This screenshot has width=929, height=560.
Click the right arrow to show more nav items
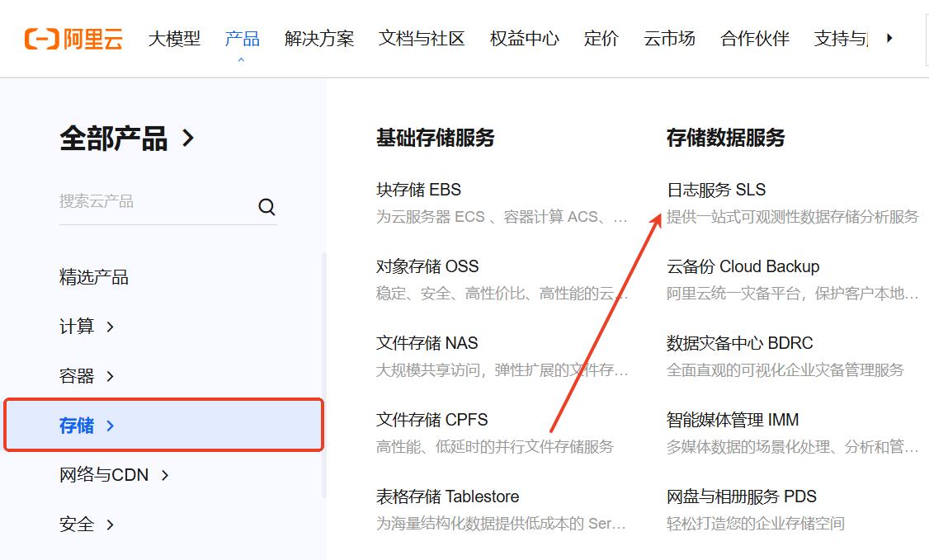tap(889, 38)
